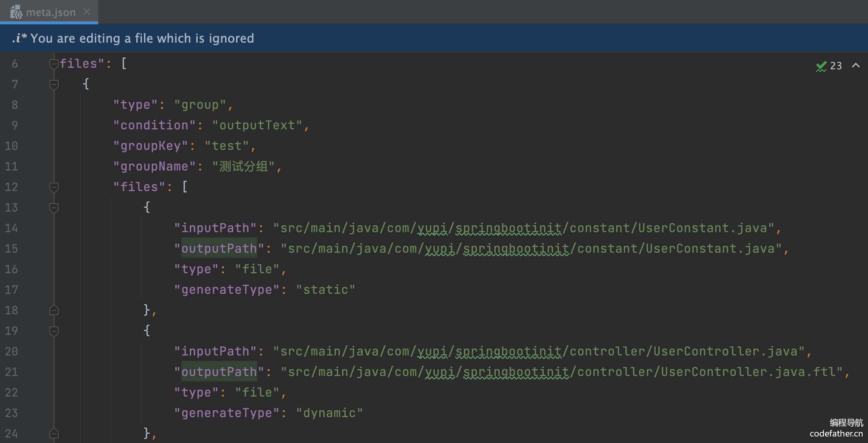Viewport: 868px width, 443px height.
Task: Click fold end marker at line 24
Action: click(54, 433)
